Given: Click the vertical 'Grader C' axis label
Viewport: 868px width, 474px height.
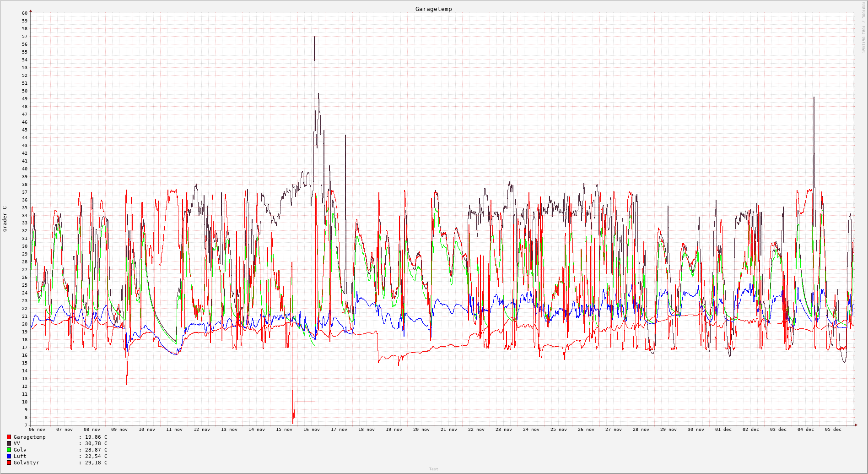Looking at the screenshot, I should point(5,219).
